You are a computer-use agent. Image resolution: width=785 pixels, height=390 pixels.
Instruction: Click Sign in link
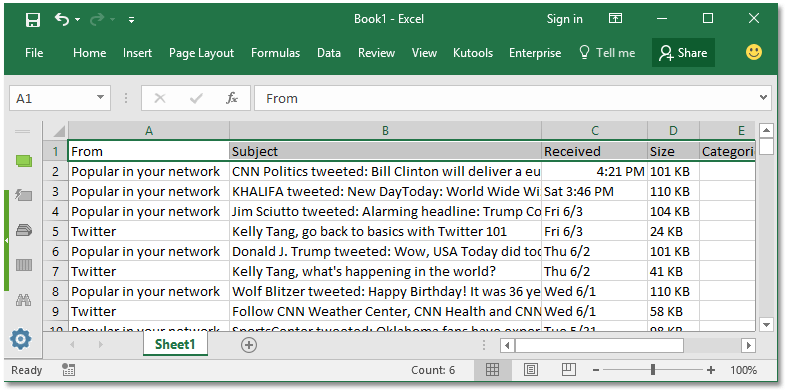pos(564,19)
